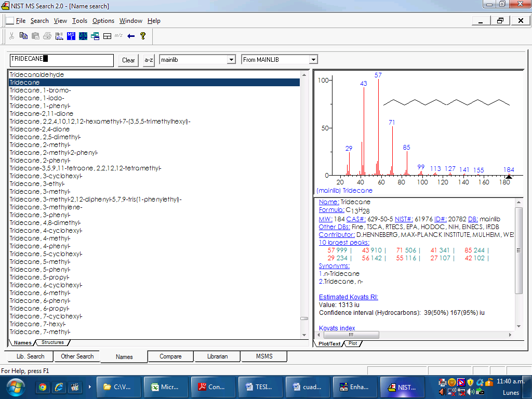The image size is (532, 399).
Task: Launch Google Chrome from quick launch
Action: click(43, 387)
